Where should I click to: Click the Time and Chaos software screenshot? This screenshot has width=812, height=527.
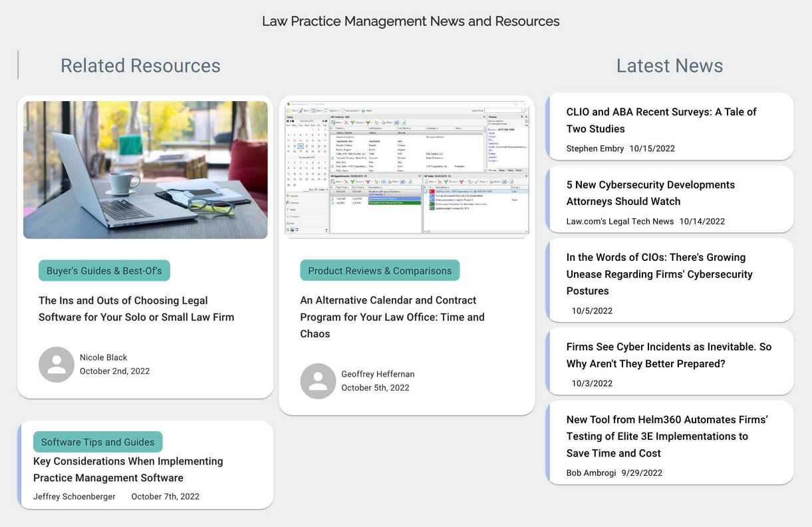pyautogui.click(x=406, y=168)
